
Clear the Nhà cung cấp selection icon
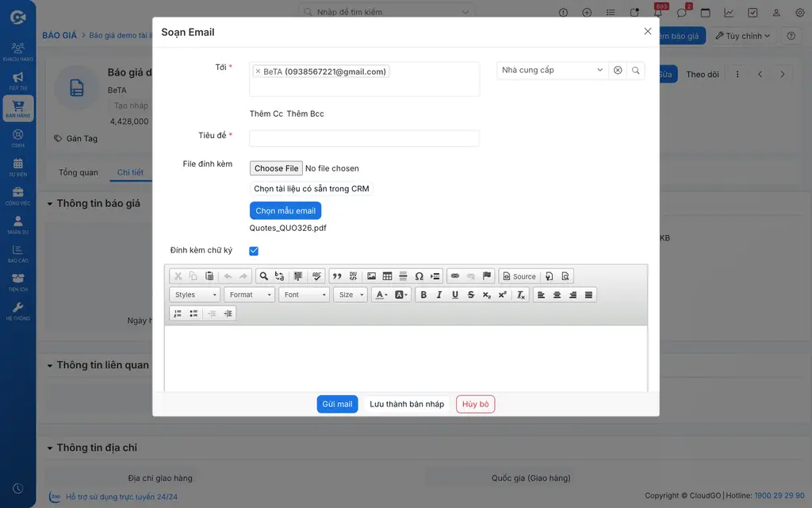(618, 71)
